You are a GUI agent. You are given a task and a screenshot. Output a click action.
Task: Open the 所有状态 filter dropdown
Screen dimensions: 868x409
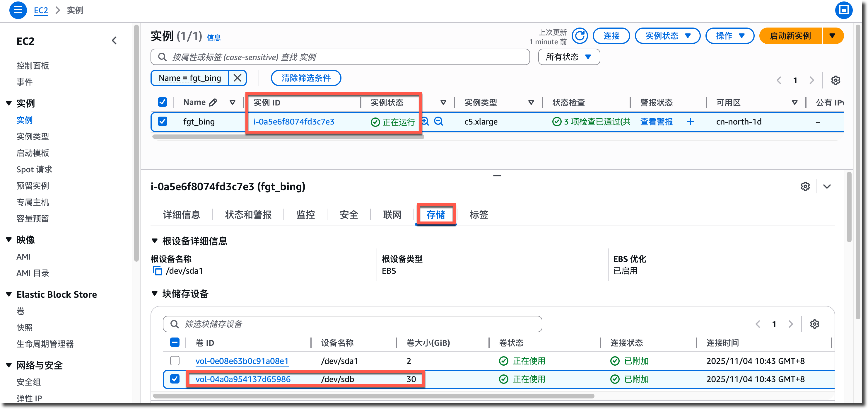(568, 57)
